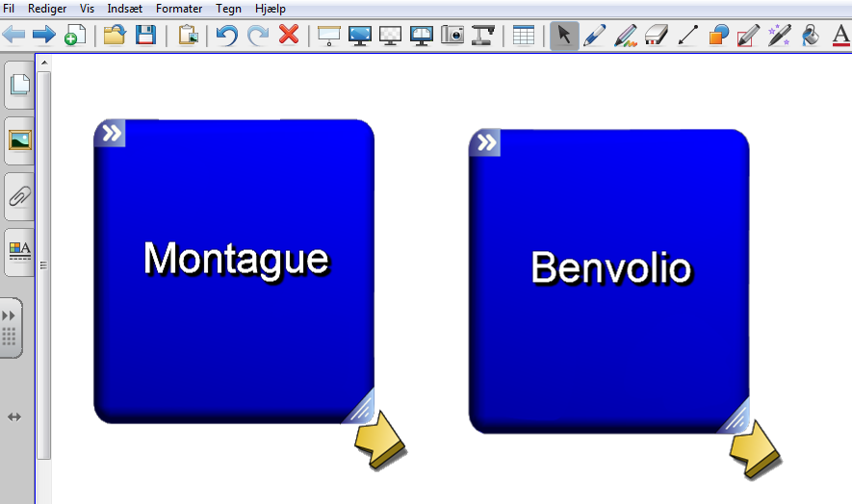Show the screen shade
This screenshot has height=504, width=852.
click(x=328, y=36)
